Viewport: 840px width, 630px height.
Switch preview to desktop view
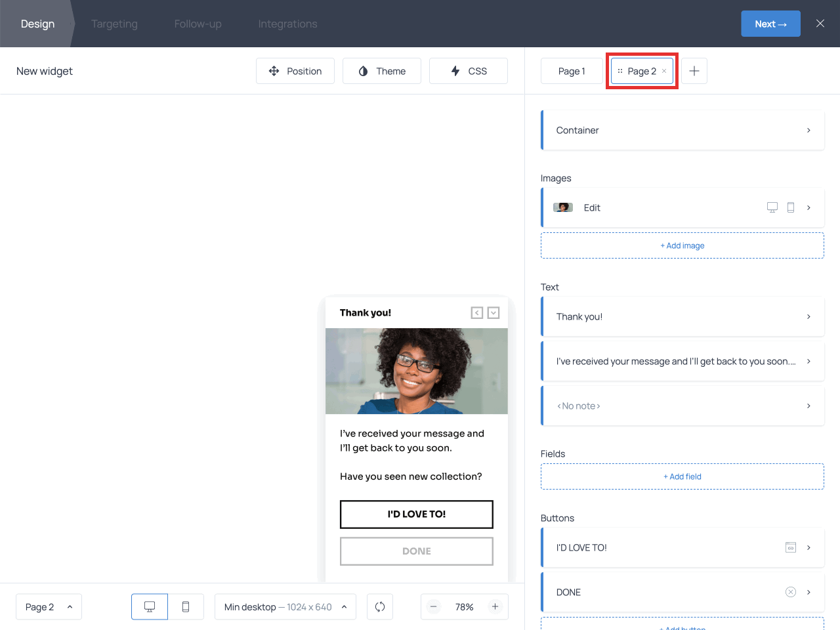pos(149,606)
